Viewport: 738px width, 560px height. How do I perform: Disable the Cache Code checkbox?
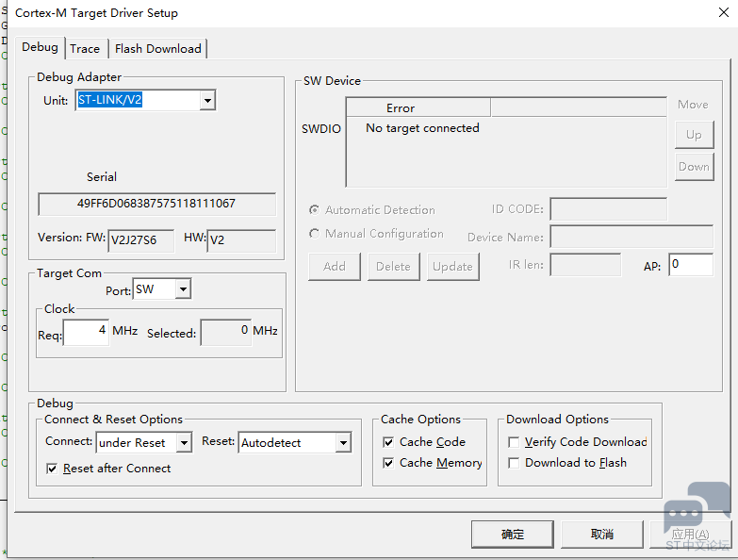389,442
